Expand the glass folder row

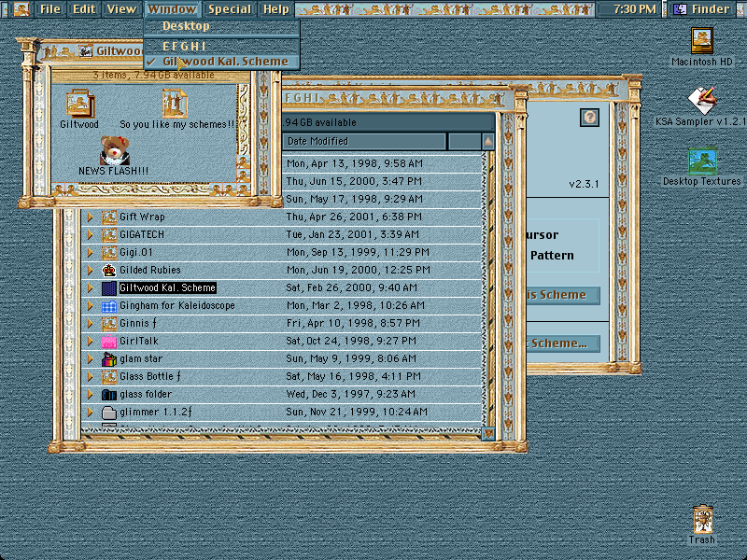point(90,395)
